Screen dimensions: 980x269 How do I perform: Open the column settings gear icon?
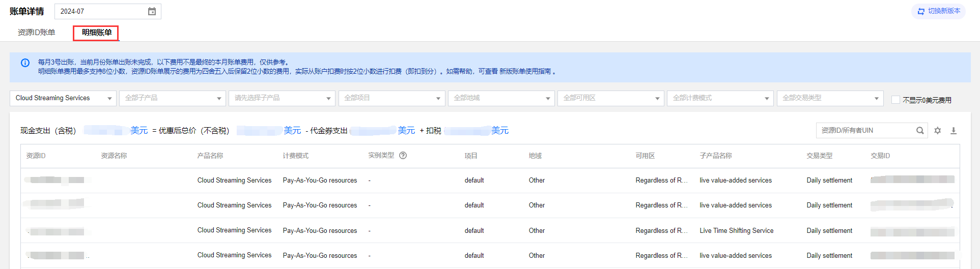(x=938, y=131)
